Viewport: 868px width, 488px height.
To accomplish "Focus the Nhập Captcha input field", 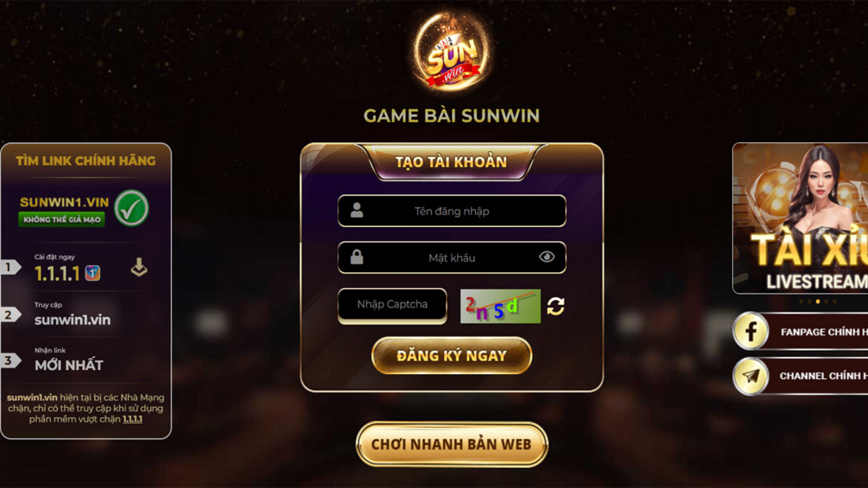I will pyautogui.click(x=392, y=305).
